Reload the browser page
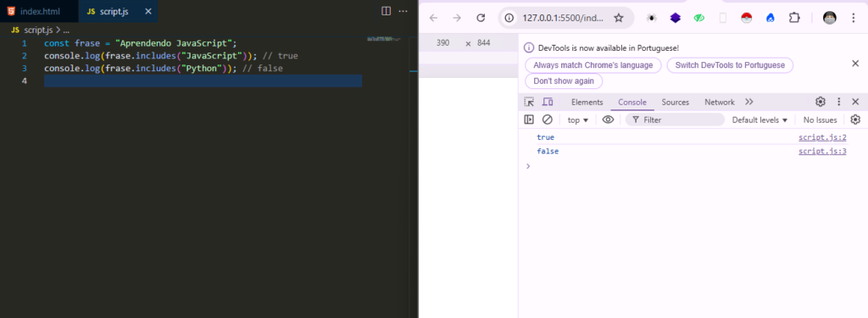The width and height of the screenshot is (868, 318). tap(481, 18)
